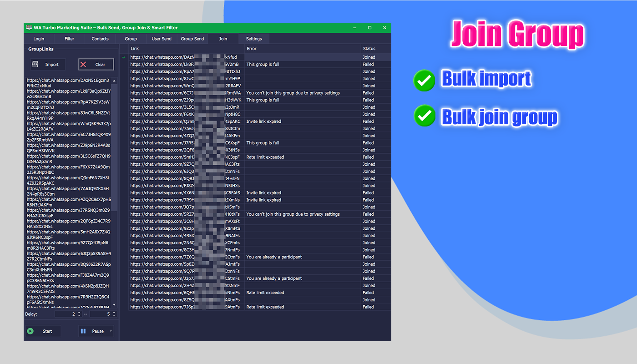637x364 pixels.
Task: Click 'This group is full' in ZJ9p6 row
Action: [x=263, y=100]
